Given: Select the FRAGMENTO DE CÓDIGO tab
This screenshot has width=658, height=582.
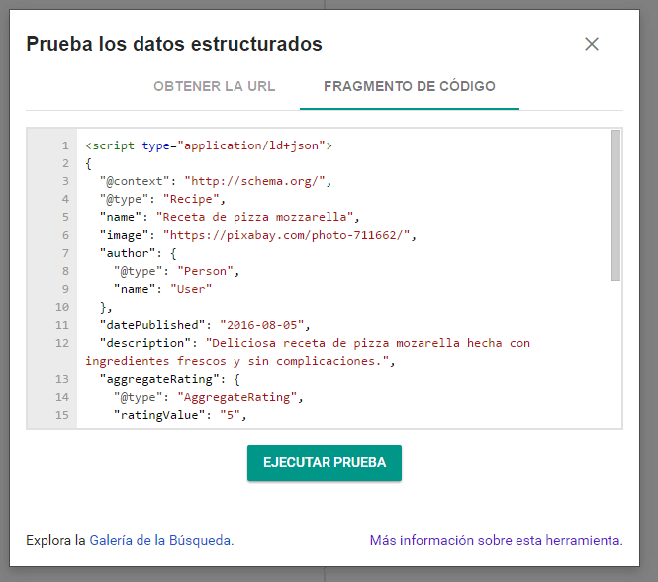Looking at the screenshot, I should 410,86.
